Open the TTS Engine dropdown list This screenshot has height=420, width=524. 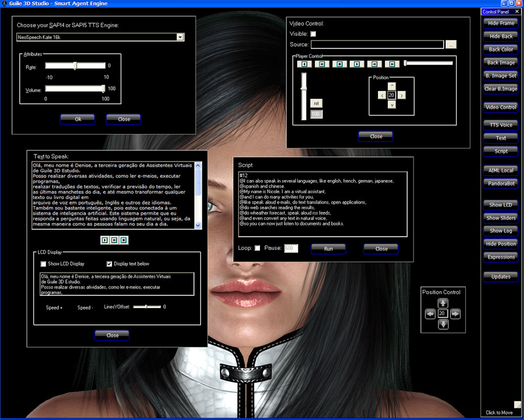pyautogui.click(x=180, y=37)
